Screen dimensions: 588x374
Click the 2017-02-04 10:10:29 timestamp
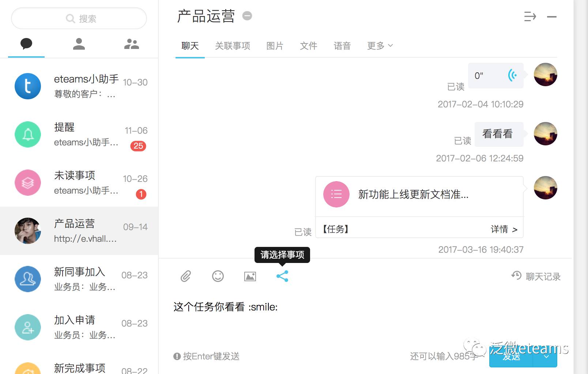pos(480,104)
